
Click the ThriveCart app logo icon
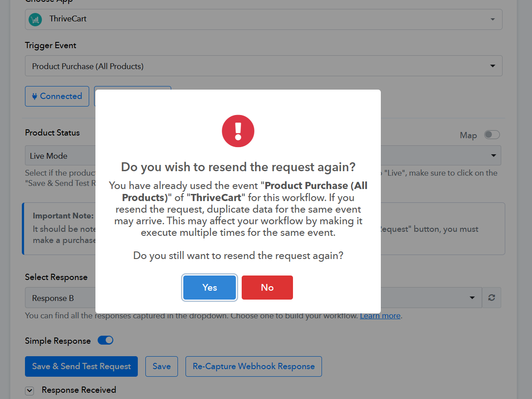[x=35, y=19]
